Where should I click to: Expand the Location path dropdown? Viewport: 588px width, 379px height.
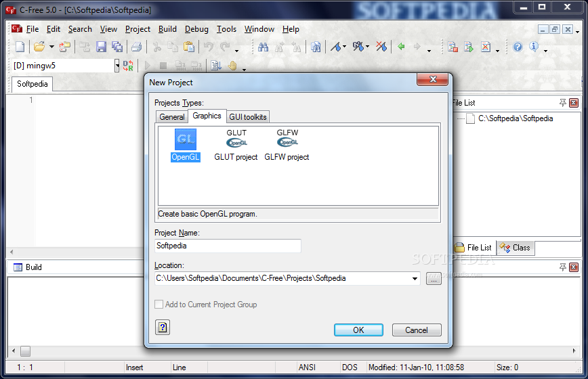[x=415, y=278]
